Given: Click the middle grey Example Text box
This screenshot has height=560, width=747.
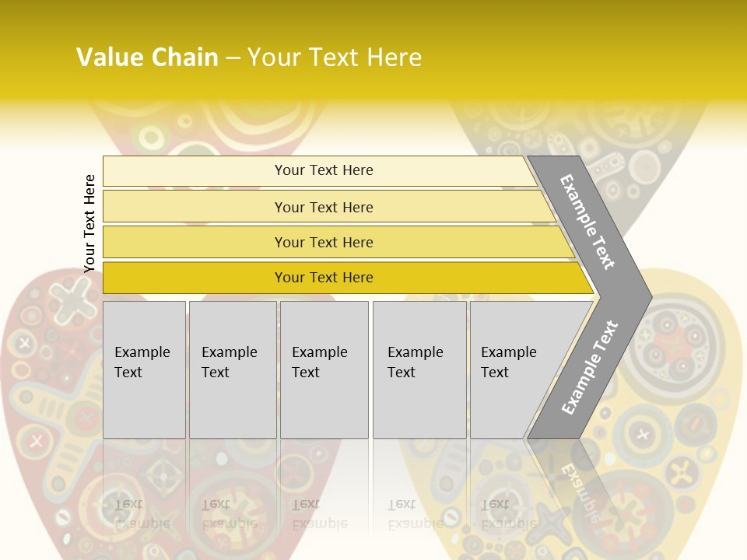Looking at the screenshot, I should (x=324, y=369).
